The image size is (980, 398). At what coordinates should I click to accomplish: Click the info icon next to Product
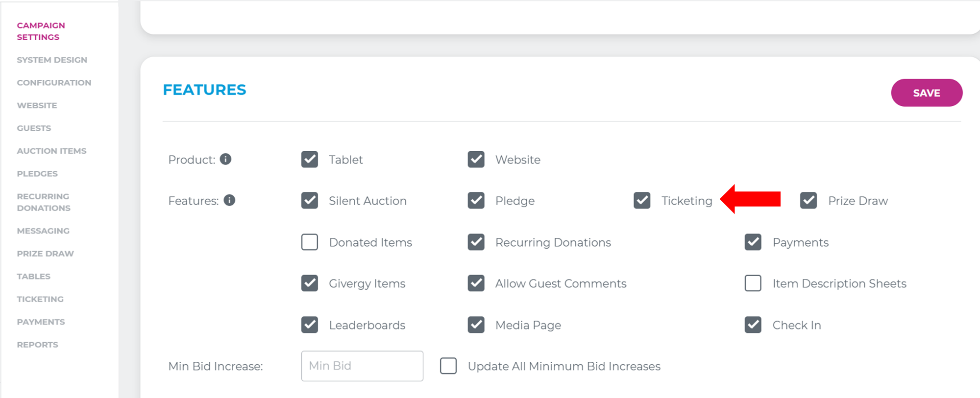[x=226, y=159]
